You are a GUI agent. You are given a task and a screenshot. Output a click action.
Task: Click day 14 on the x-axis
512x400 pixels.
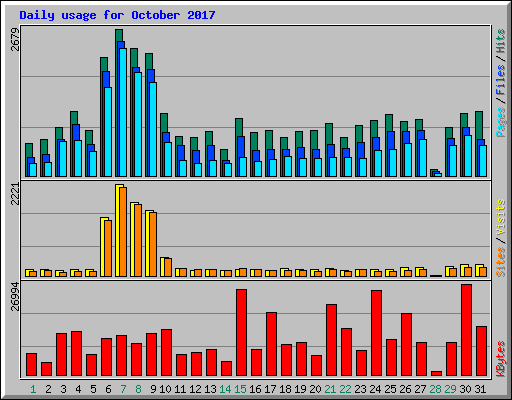(x=225, y=389)
